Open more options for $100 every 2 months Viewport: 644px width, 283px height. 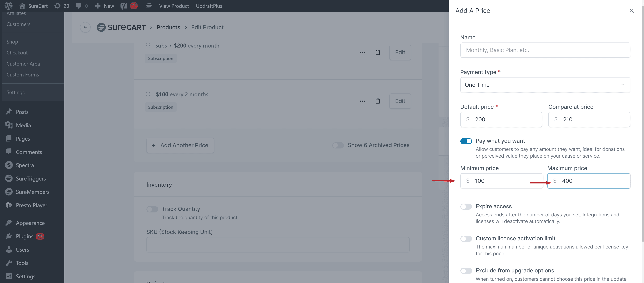(x=363, y=101)
